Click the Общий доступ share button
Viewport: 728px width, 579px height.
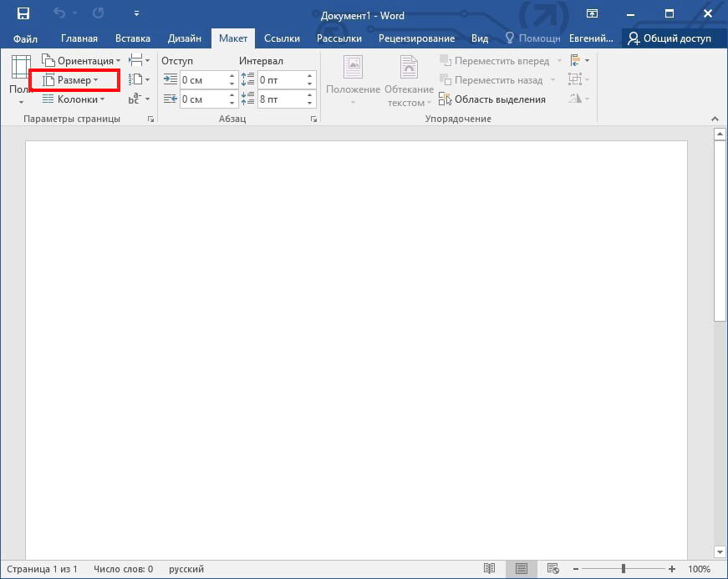[x=669, y=38]
